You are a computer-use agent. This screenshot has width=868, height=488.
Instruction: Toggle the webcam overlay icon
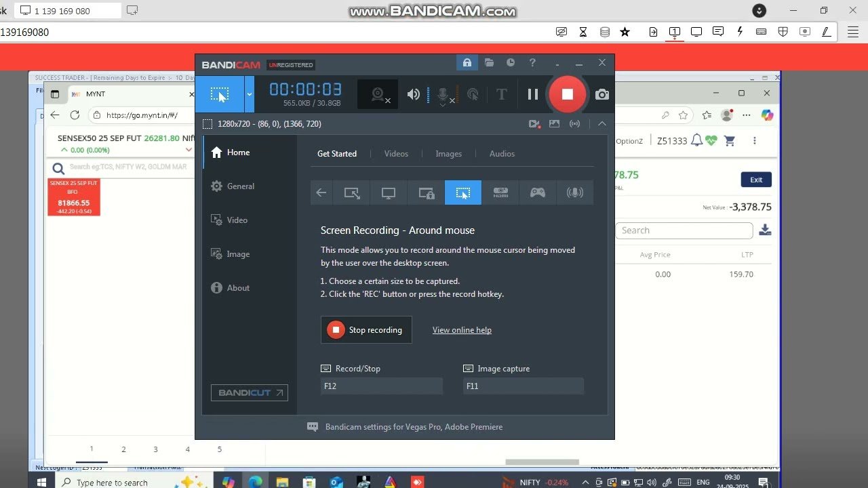point(378,94)
